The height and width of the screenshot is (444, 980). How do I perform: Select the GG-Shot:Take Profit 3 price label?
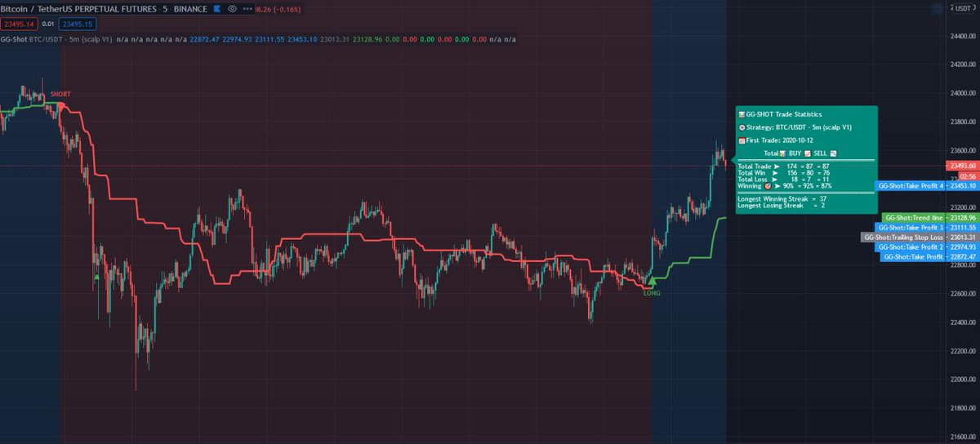[x=911, y=227]
